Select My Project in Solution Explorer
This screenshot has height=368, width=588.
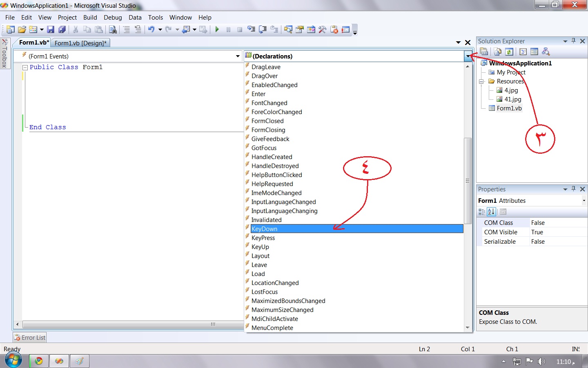point(511,72)
